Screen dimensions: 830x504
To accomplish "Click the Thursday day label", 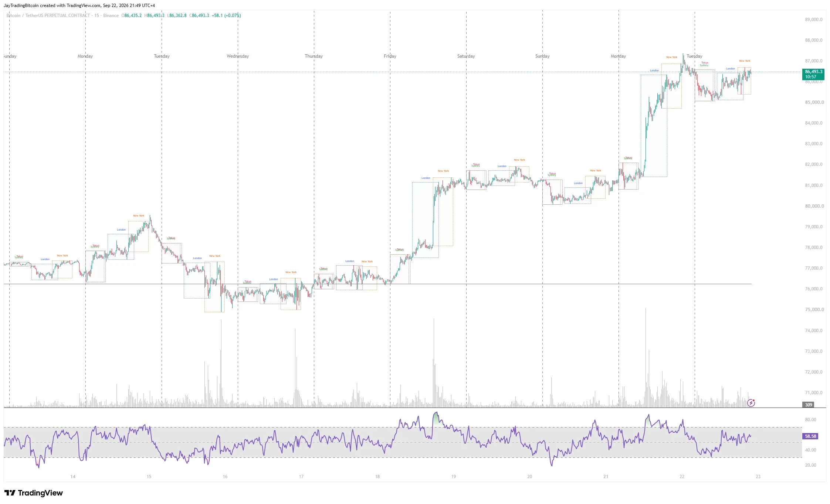I will click(314, 56).
